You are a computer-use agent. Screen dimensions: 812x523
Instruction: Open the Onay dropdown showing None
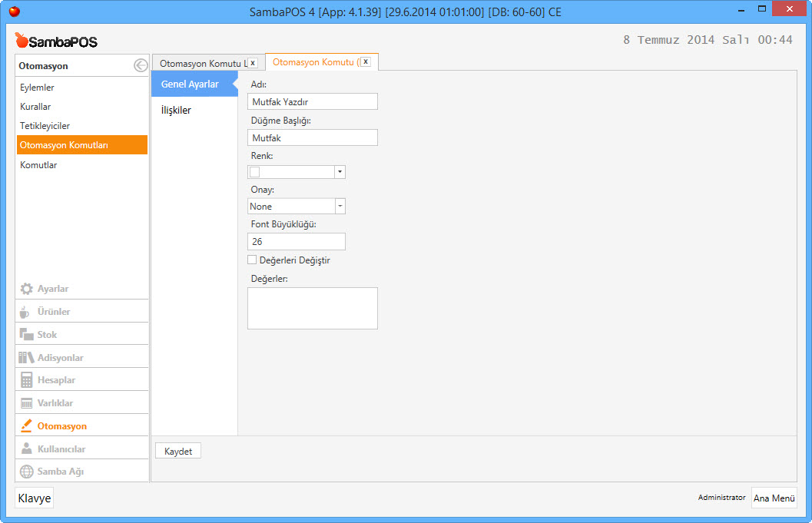[340, 206]
